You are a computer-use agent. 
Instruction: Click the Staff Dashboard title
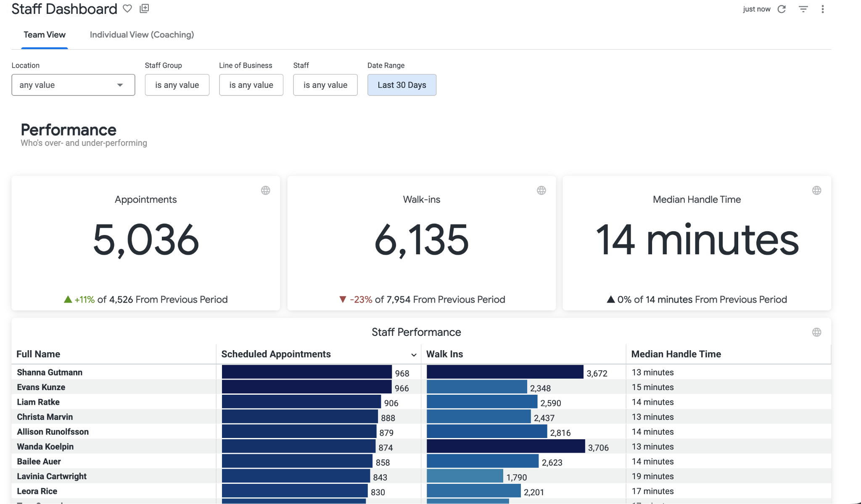coord(64,9)
